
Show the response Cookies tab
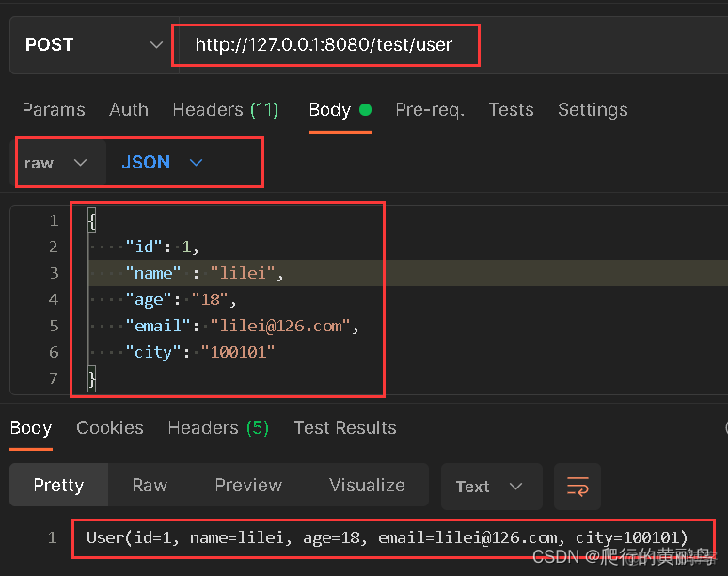click(x=110, y=428)
